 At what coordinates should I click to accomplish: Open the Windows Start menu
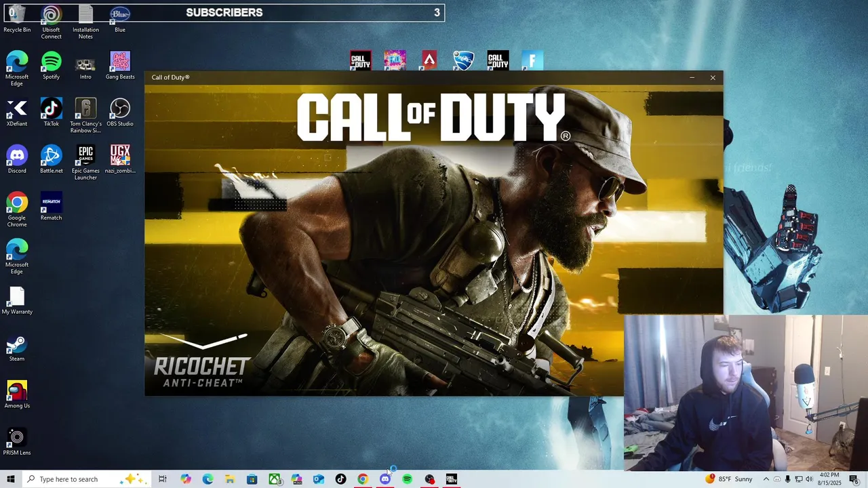[11, 479]
